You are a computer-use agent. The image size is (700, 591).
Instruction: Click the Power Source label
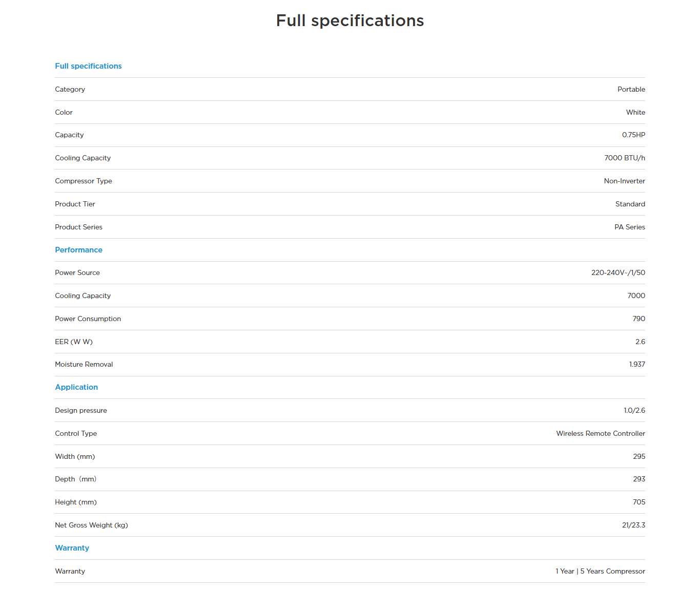pos(77,272)
